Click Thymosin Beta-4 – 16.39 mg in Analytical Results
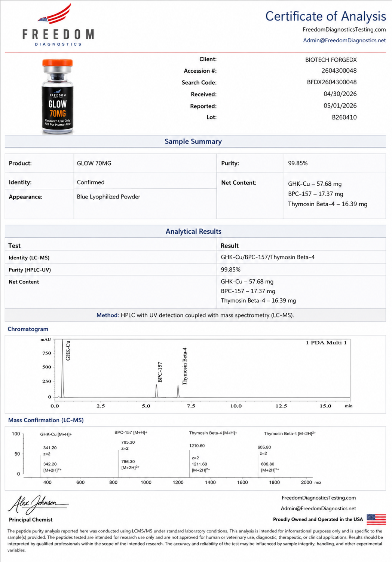 pos(258,301)
